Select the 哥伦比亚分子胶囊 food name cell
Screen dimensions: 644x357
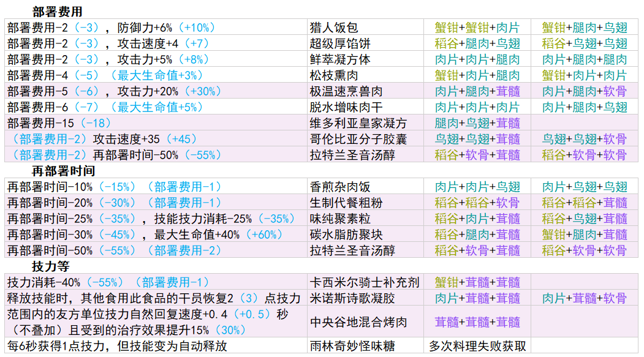(366, 139)
